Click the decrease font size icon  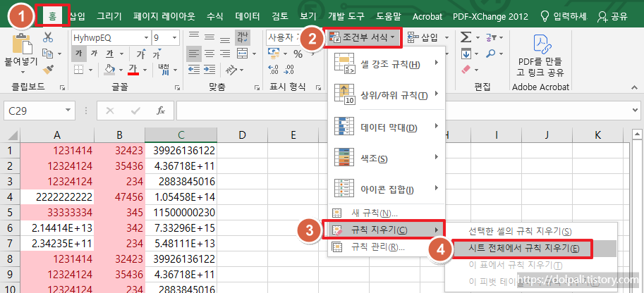point(156,54)
